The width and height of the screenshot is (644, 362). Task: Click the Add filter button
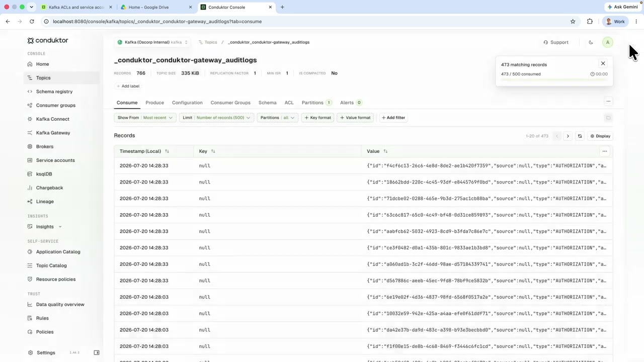coord(393,118)
